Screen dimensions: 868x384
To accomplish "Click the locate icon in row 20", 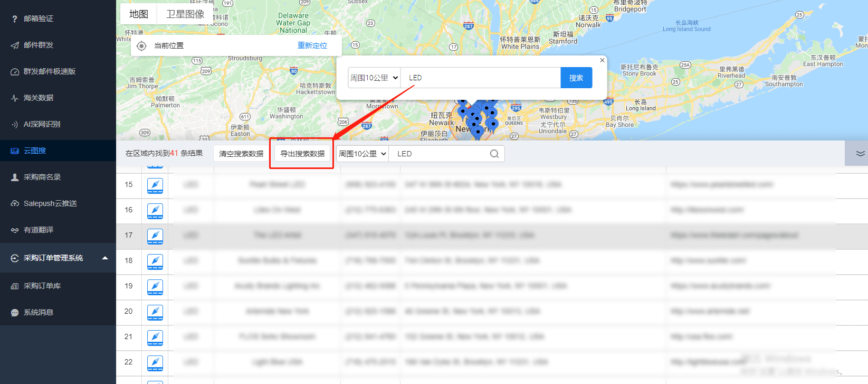I will click(x=155, y=312).
